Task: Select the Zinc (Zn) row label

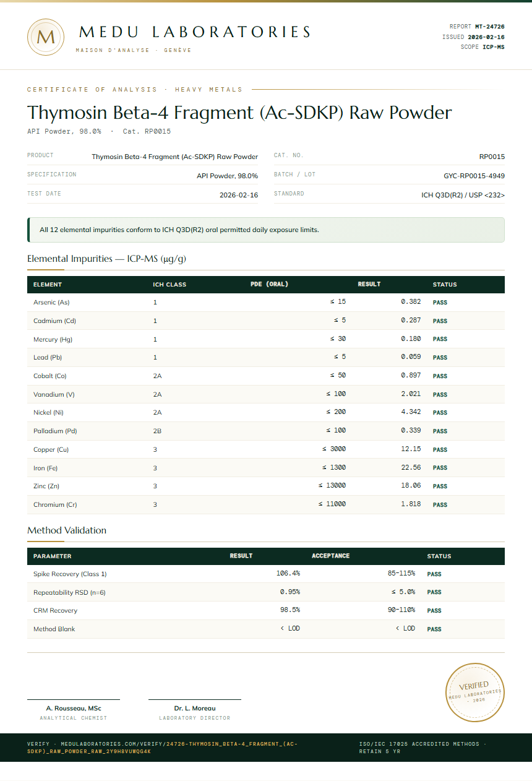Action: [x=46, y=486]
